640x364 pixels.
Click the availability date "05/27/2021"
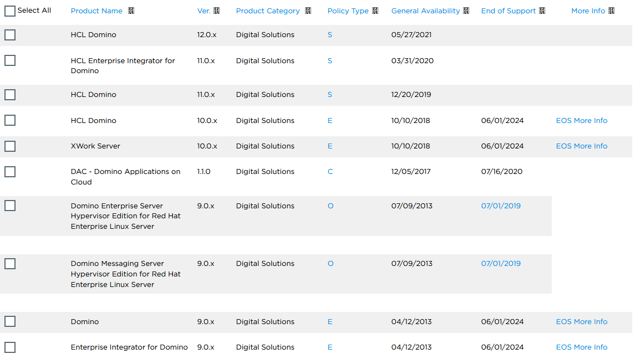point(412,35)
